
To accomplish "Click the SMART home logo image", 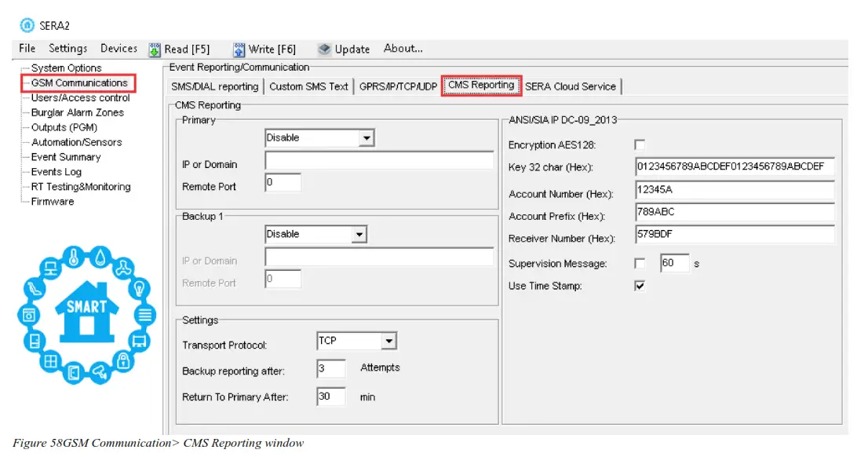I will (x=87, y=315).
